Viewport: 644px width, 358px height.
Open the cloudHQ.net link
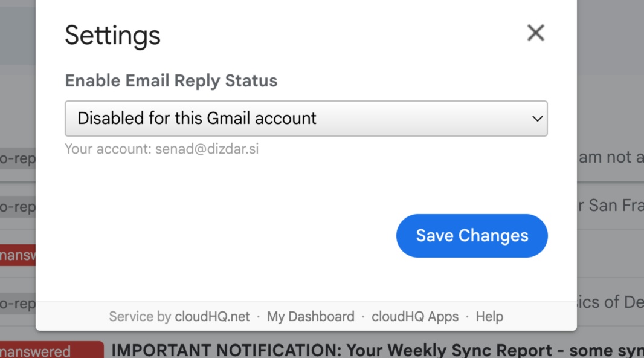[212, 316]
